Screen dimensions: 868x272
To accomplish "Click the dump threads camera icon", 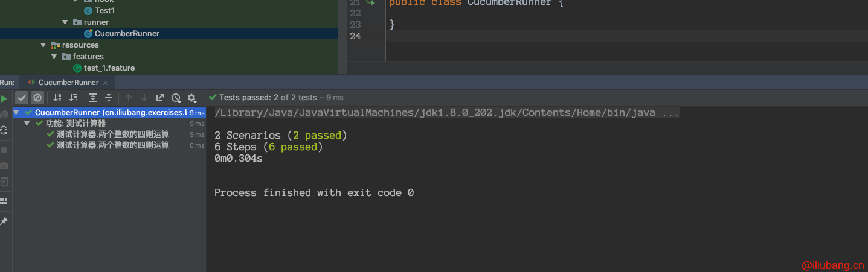I will pos(4,166).
